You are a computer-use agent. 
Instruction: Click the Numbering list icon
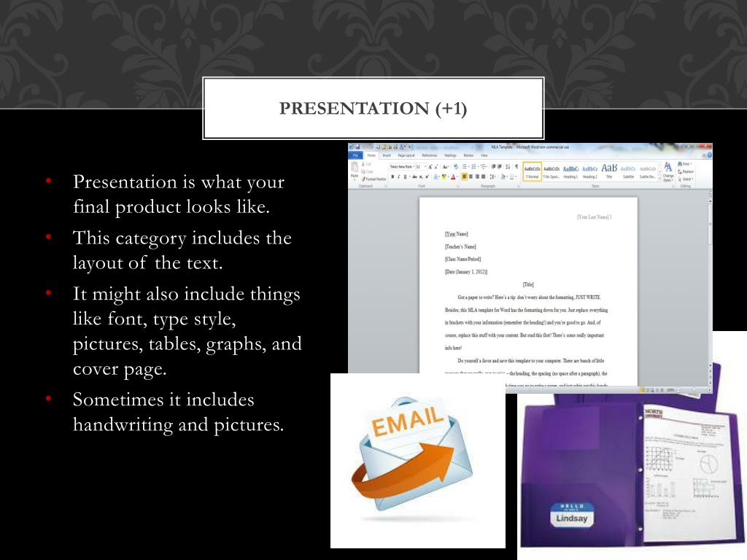click(x=474, y=167)
